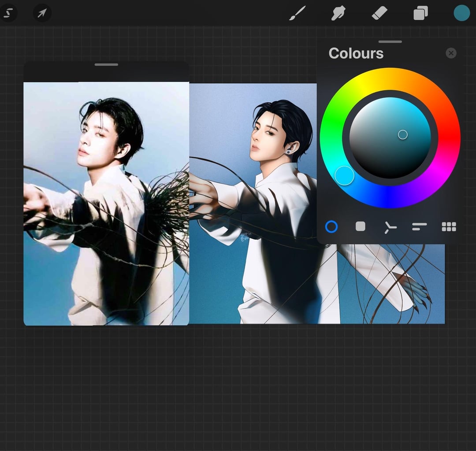Click the cyan hue ring handle
476x451 pixels.
click(x=344, y=176)
